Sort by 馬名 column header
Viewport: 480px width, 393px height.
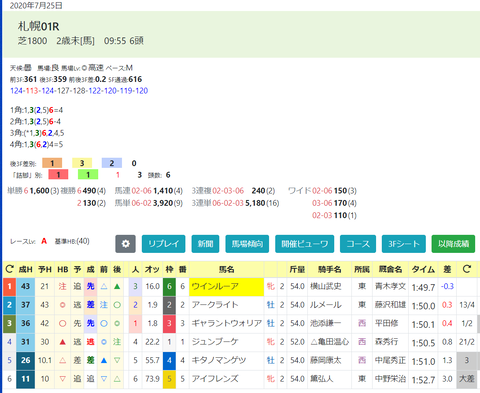click(x=226, y=269)
